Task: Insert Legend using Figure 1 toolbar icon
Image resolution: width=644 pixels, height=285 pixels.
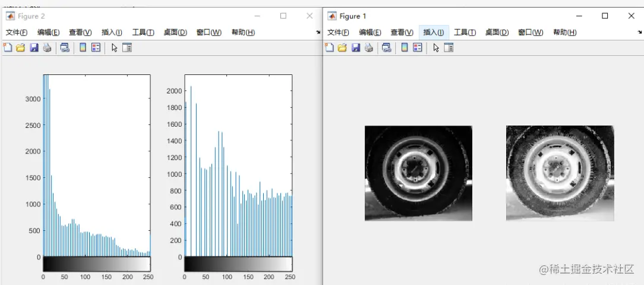Action: coord(417,48)
